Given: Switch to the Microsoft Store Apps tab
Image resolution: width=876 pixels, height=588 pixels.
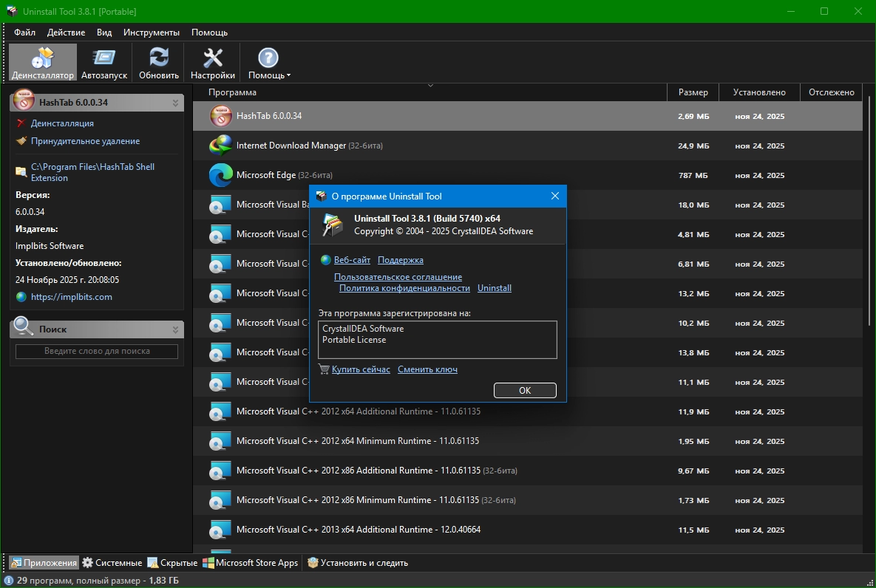Looking at the screenshot, I should click(x=251, y=563).
